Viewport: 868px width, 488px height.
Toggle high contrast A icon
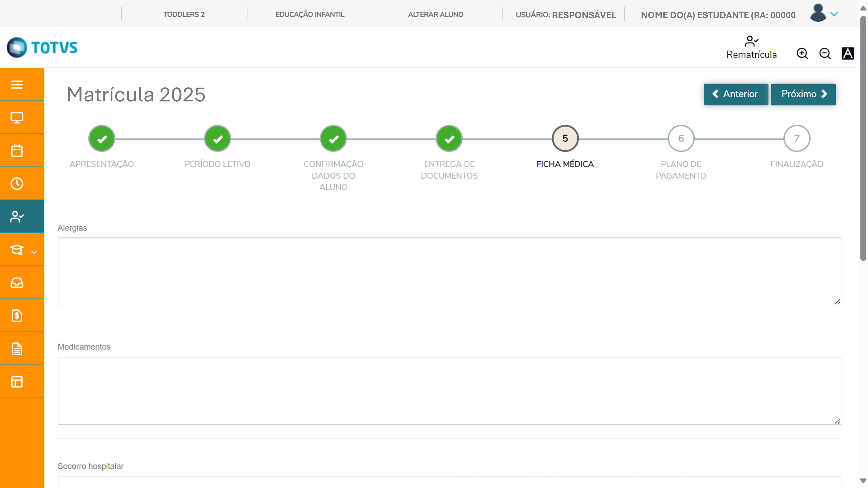[847, 54]
